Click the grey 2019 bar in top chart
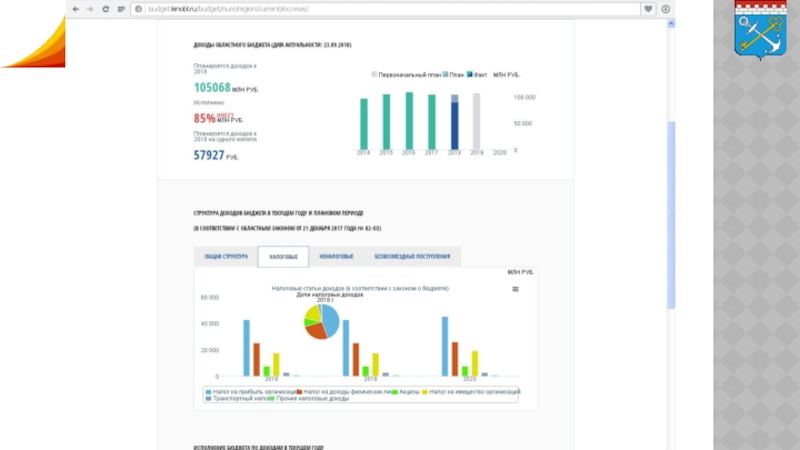The width and height of the screenshot is (800, 450). click(477, 121)
